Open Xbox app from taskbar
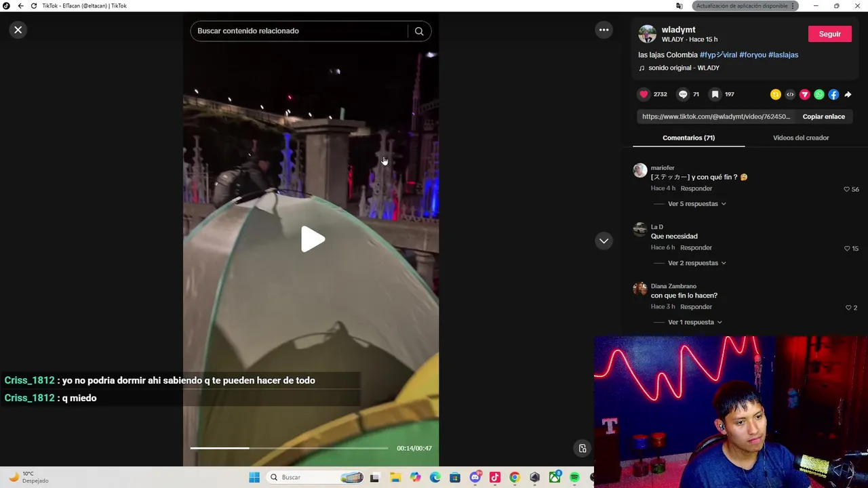 pyautogui.click(x=555, y=477)
